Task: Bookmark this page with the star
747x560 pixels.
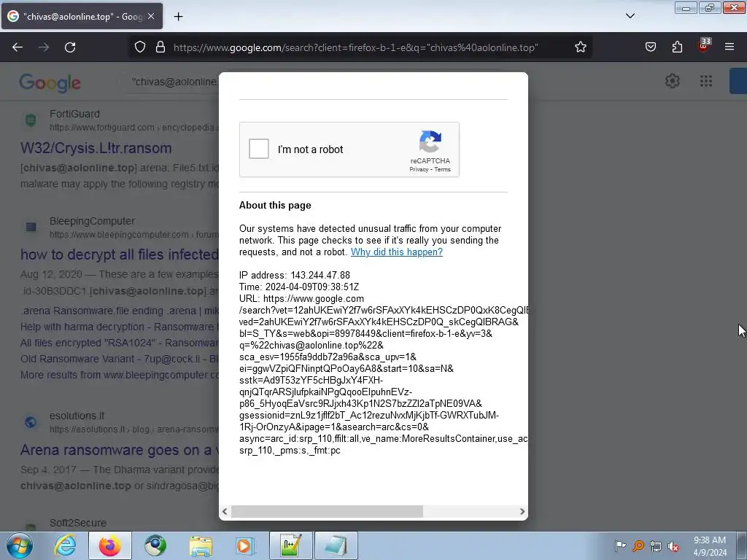Action: [580, 47]
